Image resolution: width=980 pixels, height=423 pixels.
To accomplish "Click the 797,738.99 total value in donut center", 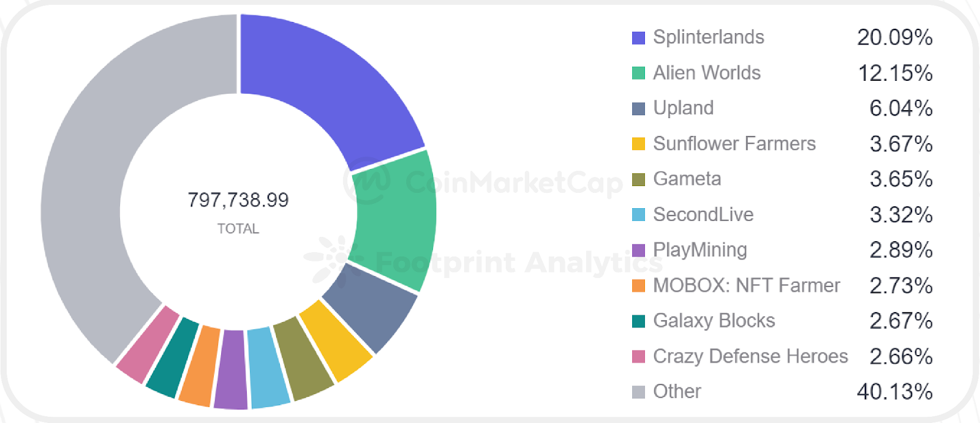I will pos(238,200).
